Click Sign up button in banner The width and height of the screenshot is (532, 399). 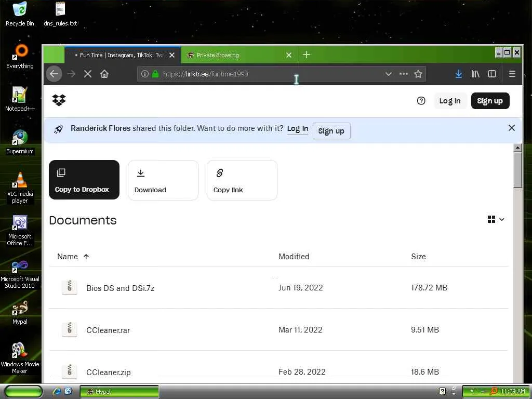[331, 131]
